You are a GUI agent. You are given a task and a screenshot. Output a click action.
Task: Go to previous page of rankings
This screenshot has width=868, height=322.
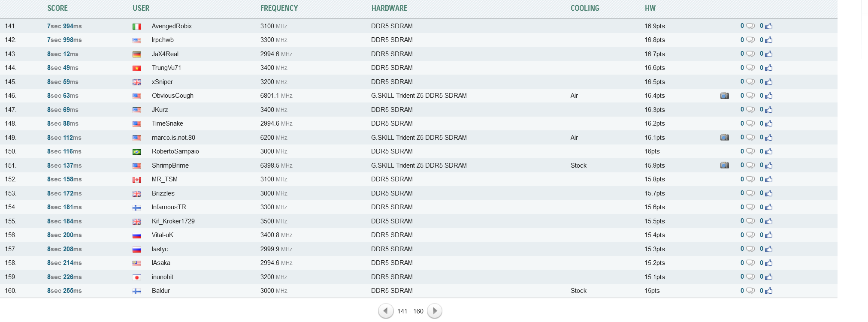pos(385,311)
